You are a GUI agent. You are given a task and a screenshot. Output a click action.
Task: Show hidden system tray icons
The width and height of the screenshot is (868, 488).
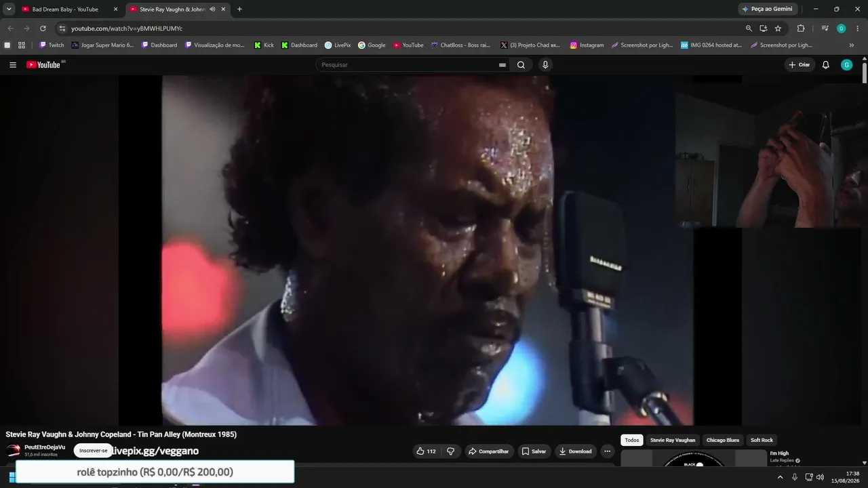[x=780, y=477]
